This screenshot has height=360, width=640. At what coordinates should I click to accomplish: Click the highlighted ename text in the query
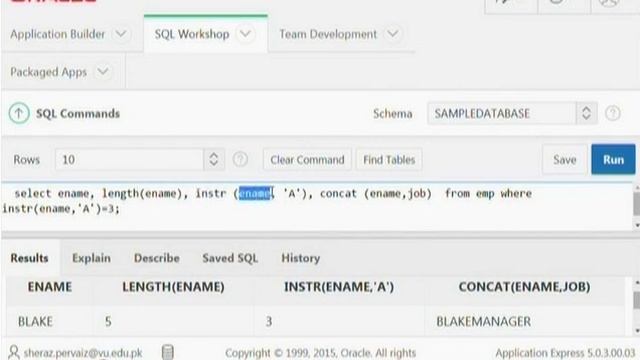coord(256,193)
